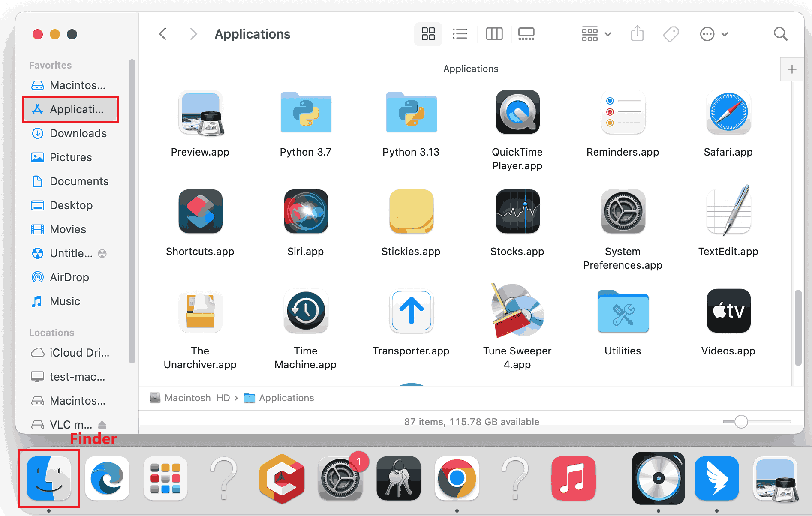Image resolution: width=812 pixels, height=516 pixels.
Task: Open the Python 3.13 folder
Action: [x=411, y=113]
